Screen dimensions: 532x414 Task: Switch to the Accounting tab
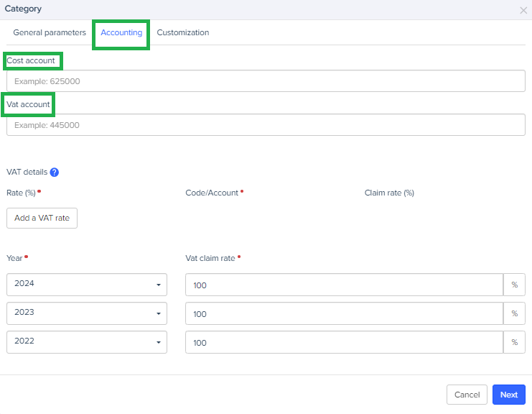[x=121, y=33]
